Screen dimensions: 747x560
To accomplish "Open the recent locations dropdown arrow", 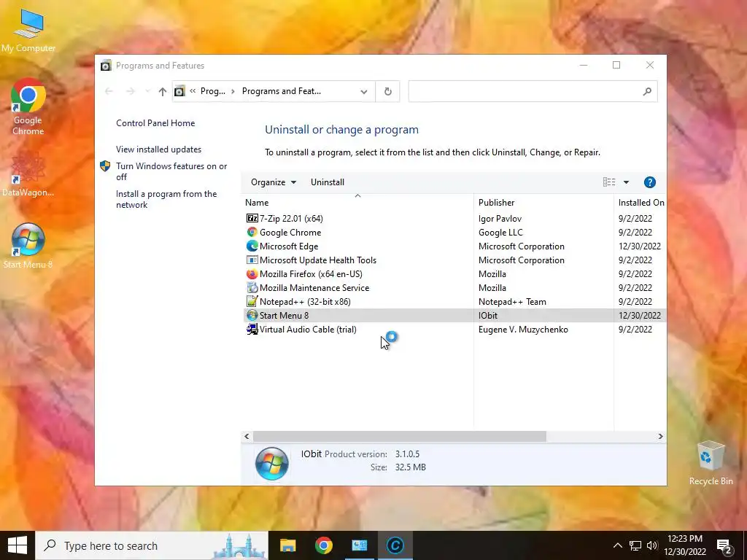I will 147,91.
